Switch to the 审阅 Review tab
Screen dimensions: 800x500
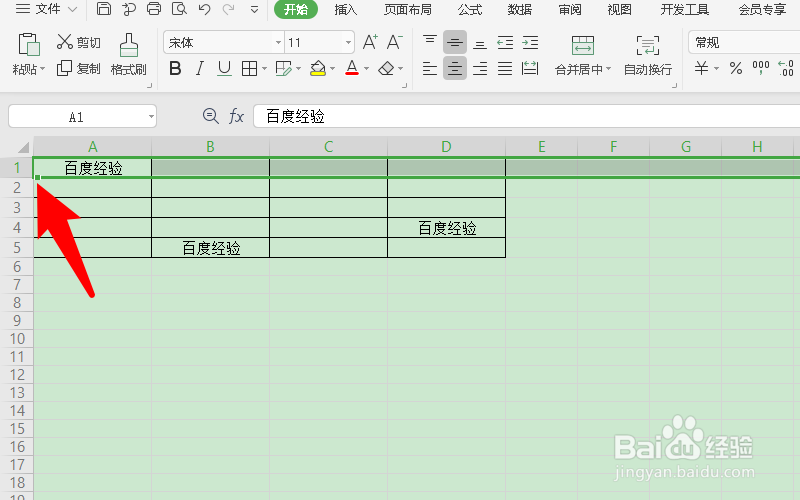pyautogui.click(x=570, y=9)
